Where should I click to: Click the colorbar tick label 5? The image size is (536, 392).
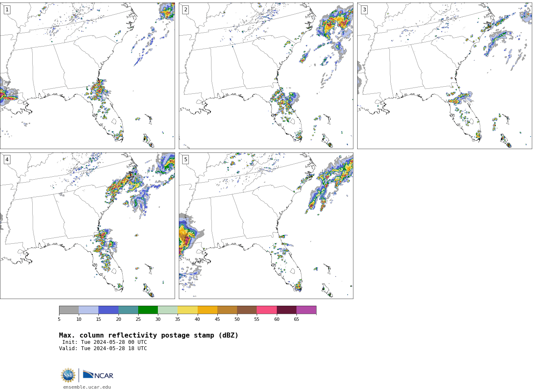pos(59,320)
